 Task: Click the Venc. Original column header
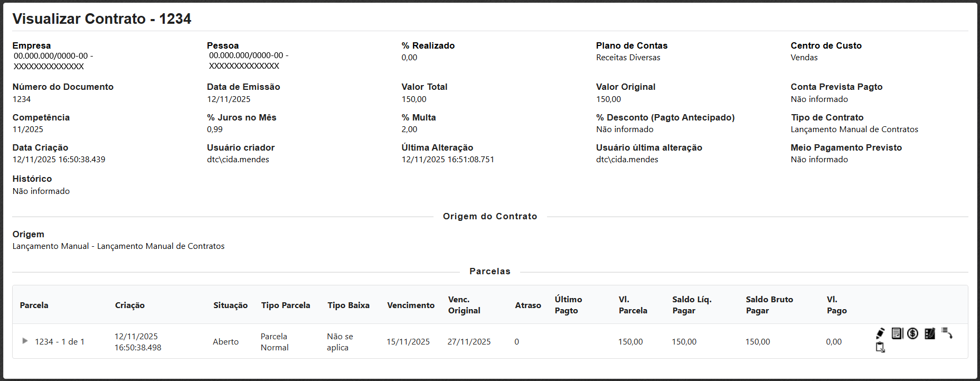(x=464, y=305)
